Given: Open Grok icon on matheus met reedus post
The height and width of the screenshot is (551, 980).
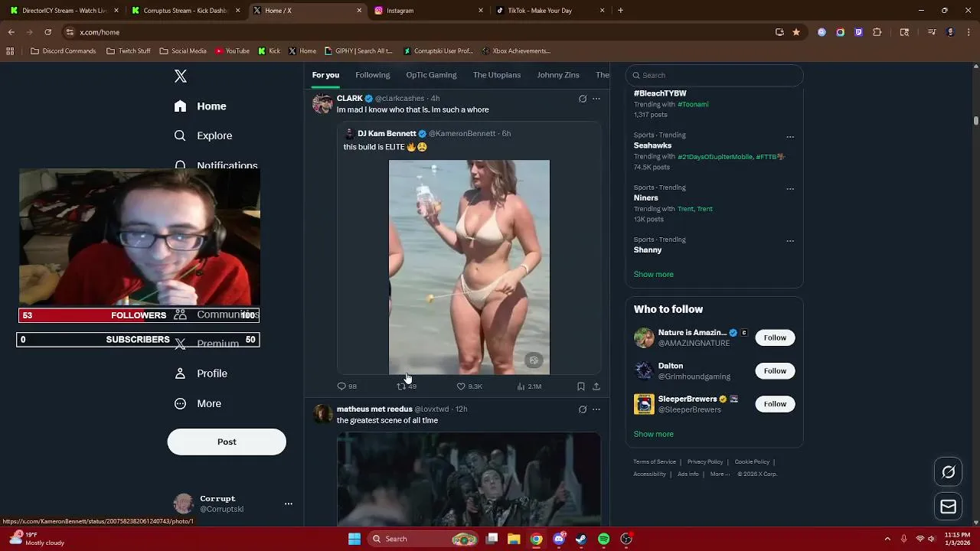Looking at the screenshot, I should [583, 409].
